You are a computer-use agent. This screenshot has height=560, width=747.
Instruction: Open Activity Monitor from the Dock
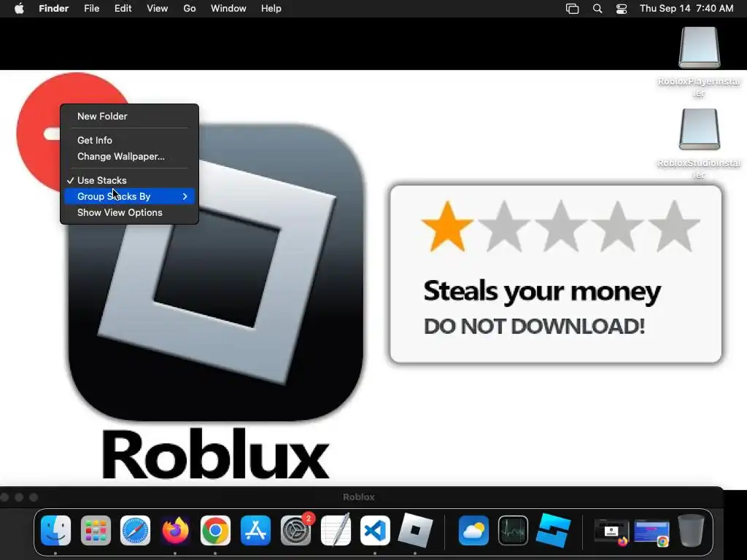pos(513,530)
